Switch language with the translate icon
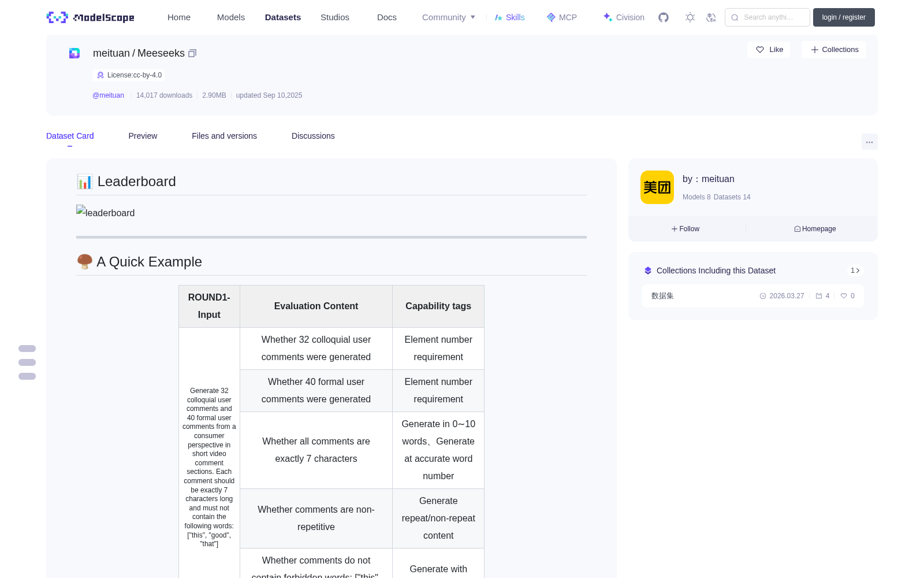The width and height of the screenshot is (924, 578). [711, 17]
